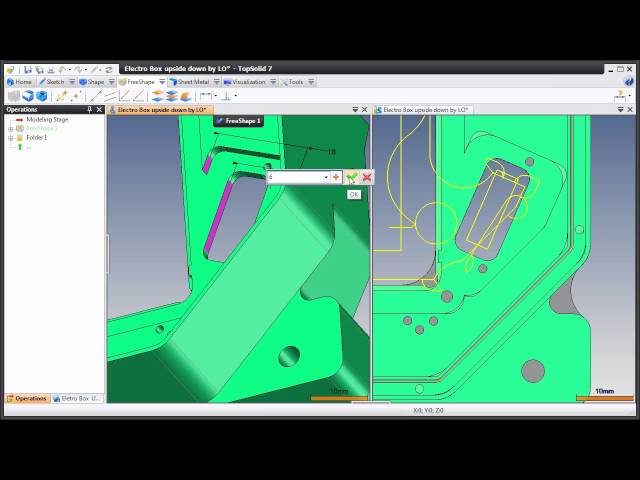Image resolution: width=640 pixels, height=480 pixels.
Task: Toggle pin on the Operations panel
Action: pos(90,110)
